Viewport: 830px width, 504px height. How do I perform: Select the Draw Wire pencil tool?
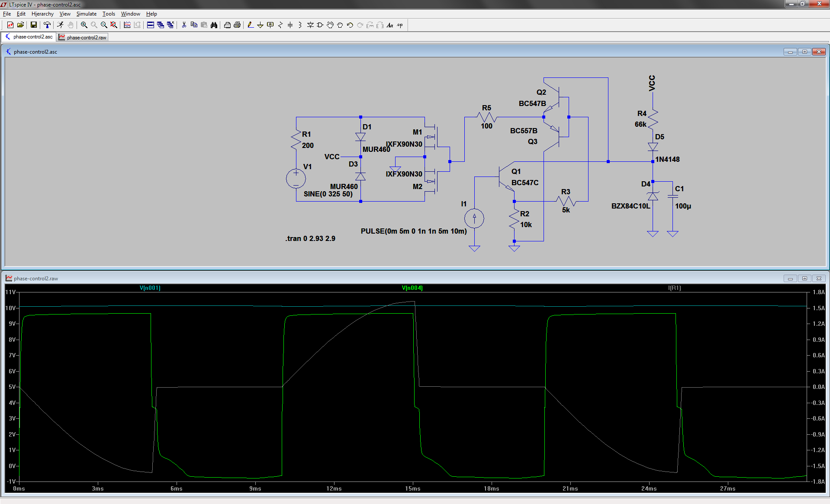pos(251,25)
